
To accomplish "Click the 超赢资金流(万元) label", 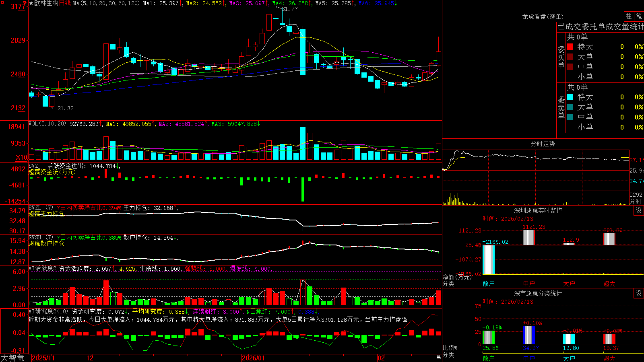I will (52, 172).
